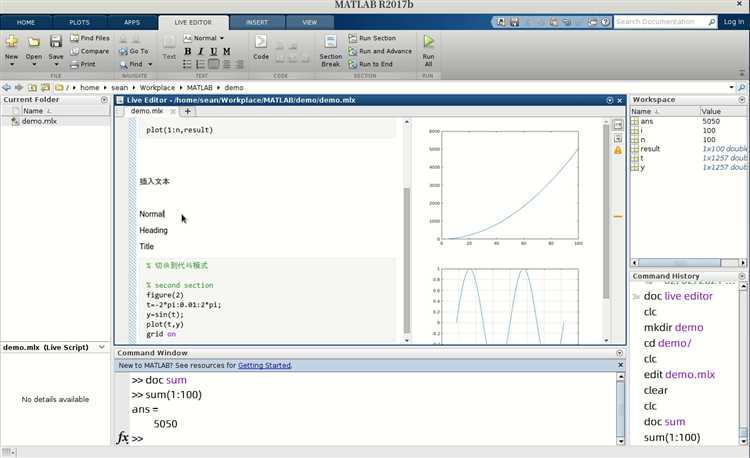Toggle bold formatting

coord(188,51)
